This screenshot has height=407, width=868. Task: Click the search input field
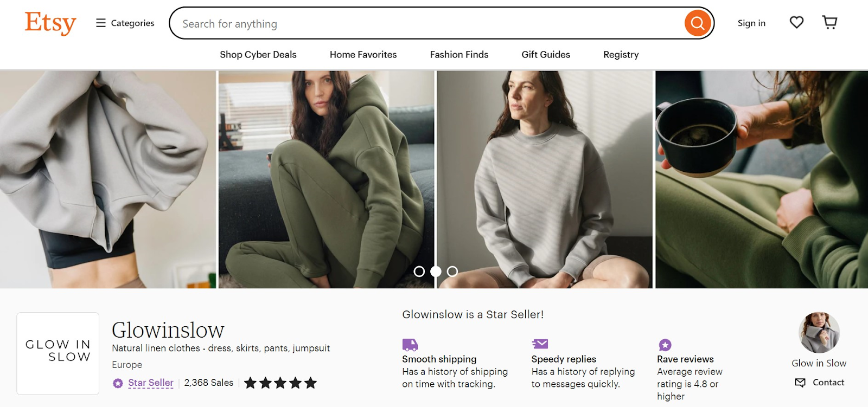click(x=380, y=23)
